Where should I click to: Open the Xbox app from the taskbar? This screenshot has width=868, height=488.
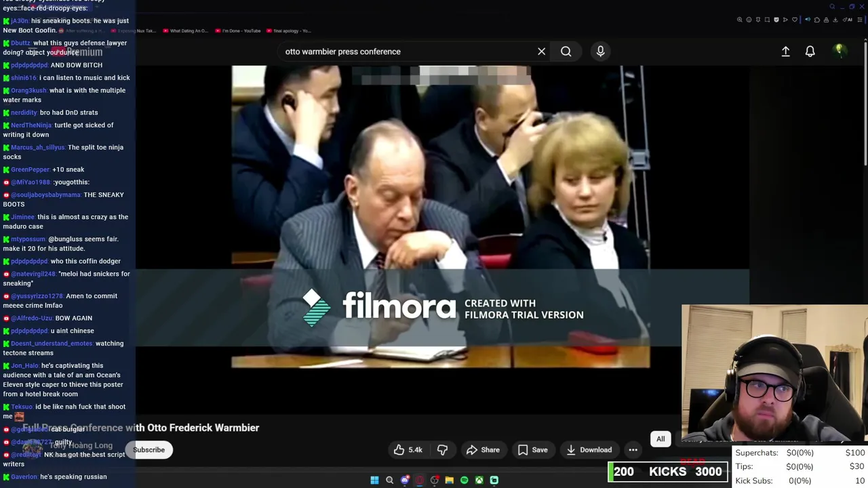point(479,480)
